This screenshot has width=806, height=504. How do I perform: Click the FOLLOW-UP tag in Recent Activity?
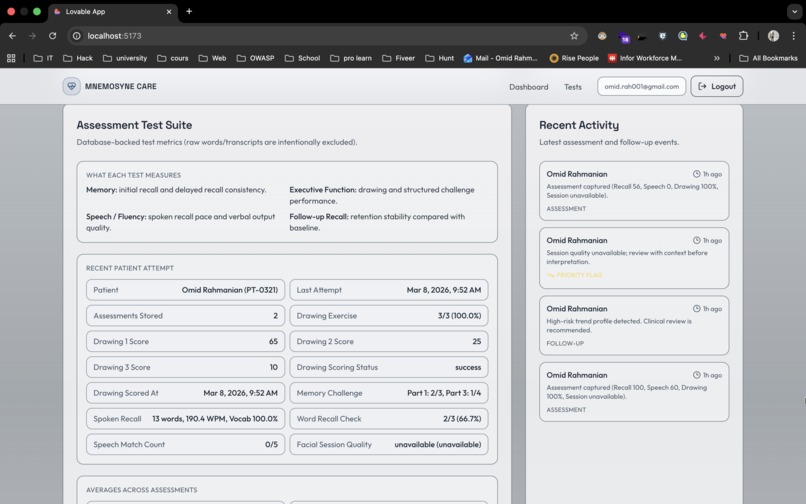click(565, 343)
